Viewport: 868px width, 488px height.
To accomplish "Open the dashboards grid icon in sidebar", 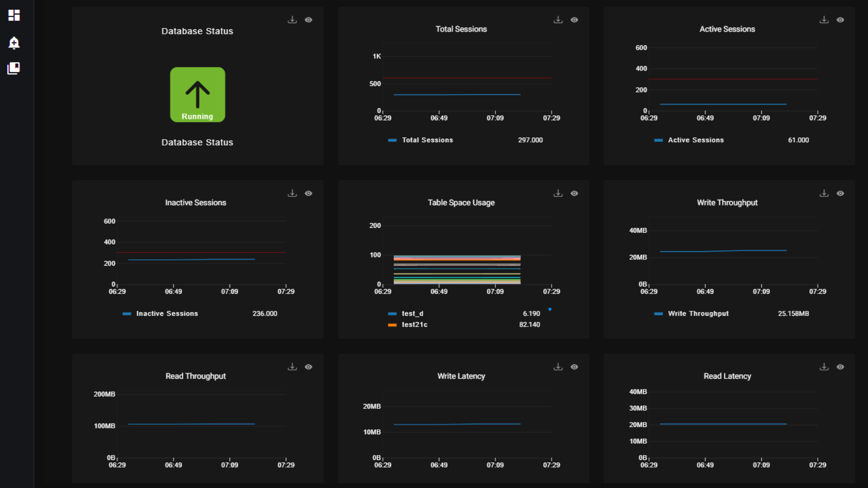I will [x=14, y=15].
